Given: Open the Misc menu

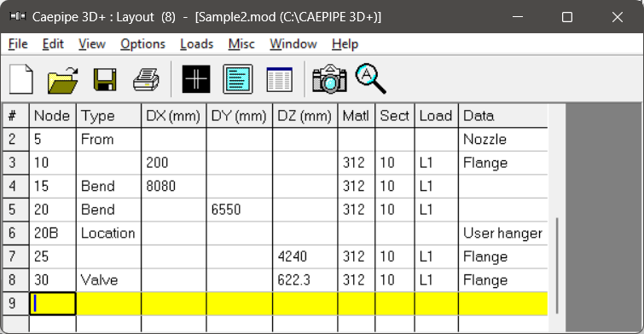Looking at the screenshot, I should click(x=241, y=44).
